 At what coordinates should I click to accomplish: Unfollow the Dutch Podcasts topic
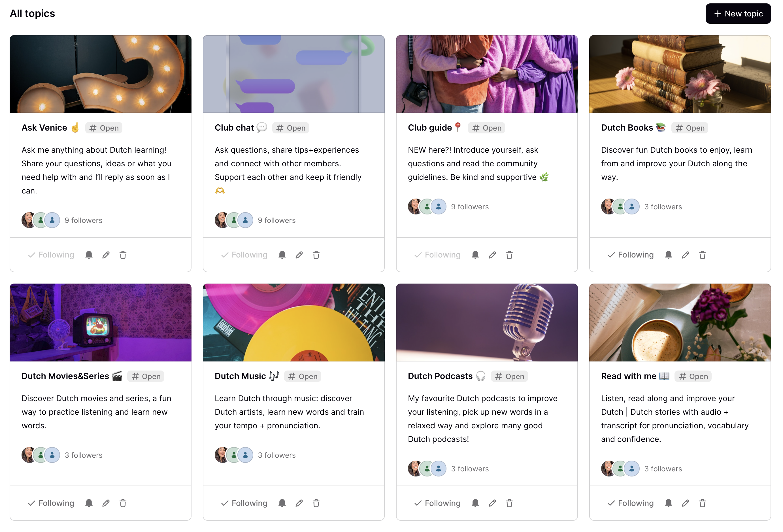pos(437,503)
